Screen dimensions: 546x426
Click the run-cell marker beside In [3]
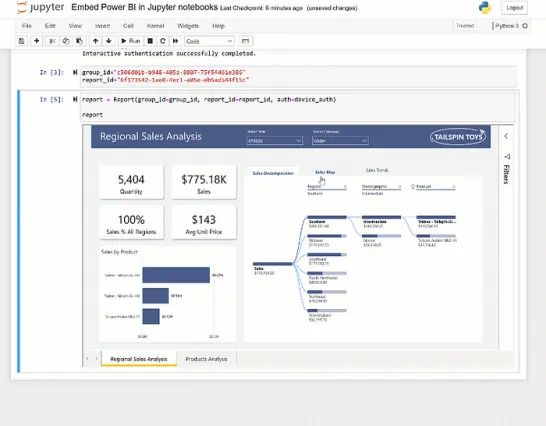click(x=75, y=72)
